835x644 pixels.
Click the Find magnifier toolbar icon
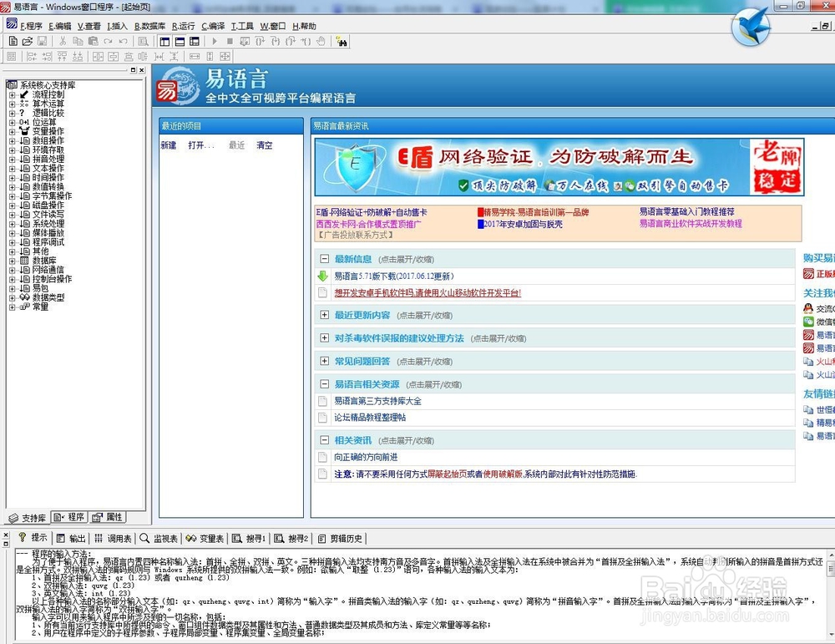tap(144, 41)
